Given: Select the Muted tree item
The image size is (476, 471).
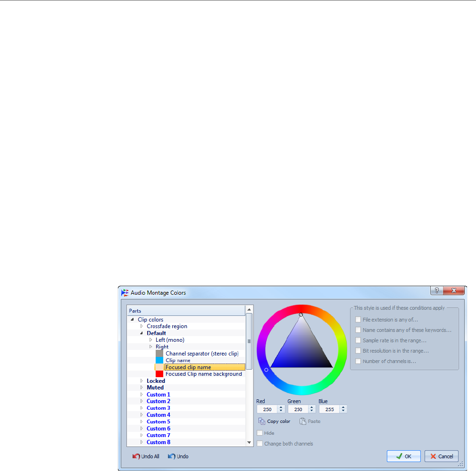Looking at the screenshot, I should (x=155, y=388).
